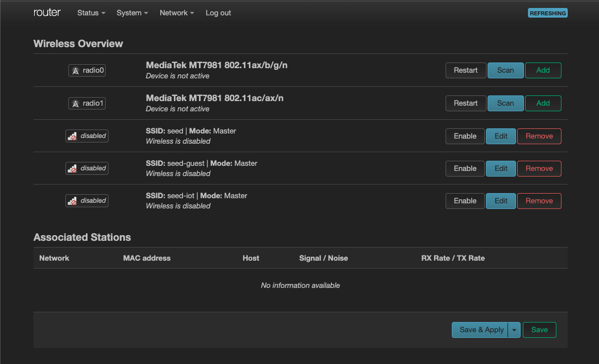Image resolution: width=599 pixels, height=364 pixels.
Task: Click the disabled signal icon for seed-guest
Action: point(87,168)
